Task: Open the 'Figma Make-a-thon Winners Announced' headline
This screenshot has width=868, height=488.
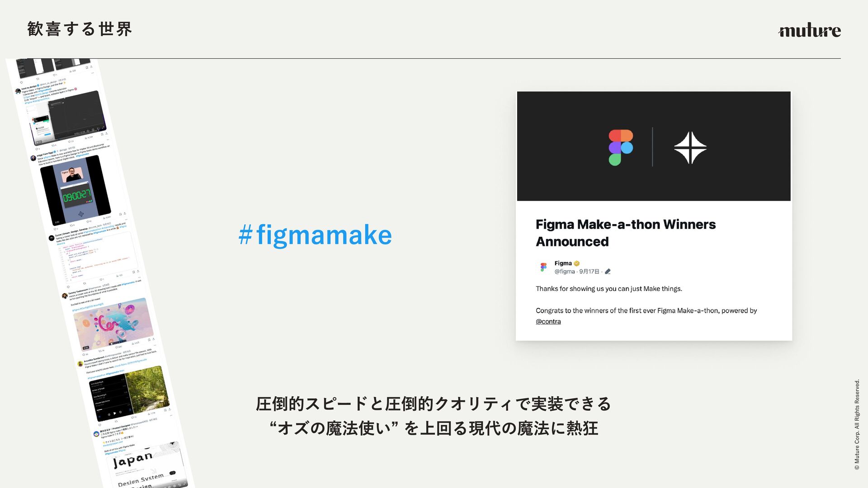Action: [x=626, y=233]
